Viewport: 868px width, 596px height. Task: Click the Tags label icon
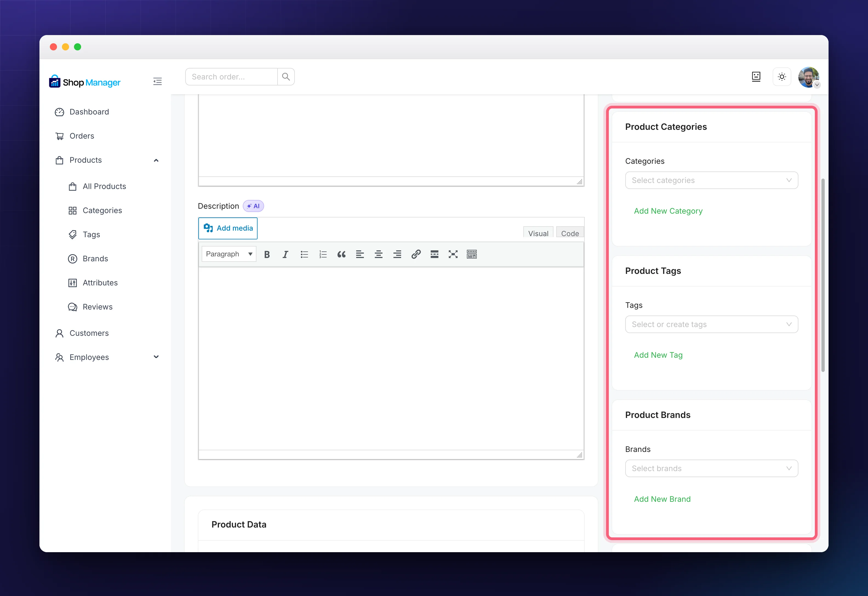72,234
